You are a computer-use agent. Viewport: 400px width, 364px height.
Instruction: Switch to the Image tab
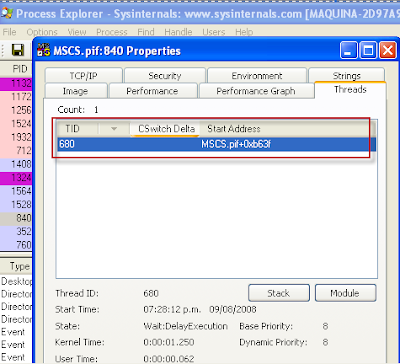pyautogui.click(x=76, y=91)
